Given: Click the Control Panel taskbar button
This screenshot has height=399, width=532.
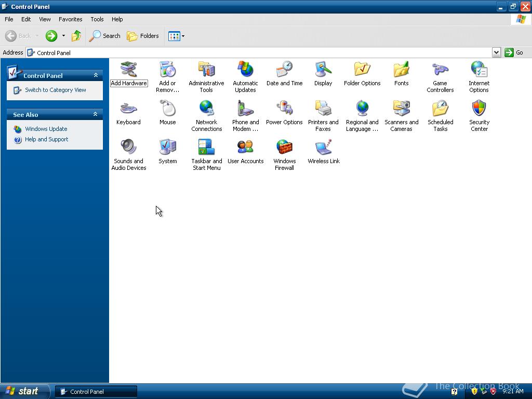Looking at the screenshot, I should point(96,392).
